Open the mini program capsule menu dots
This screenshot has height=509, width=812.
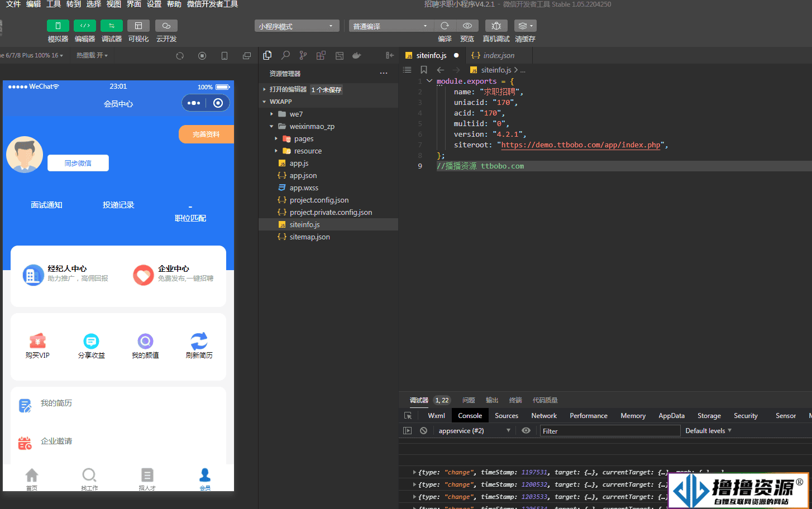(194, 103)
